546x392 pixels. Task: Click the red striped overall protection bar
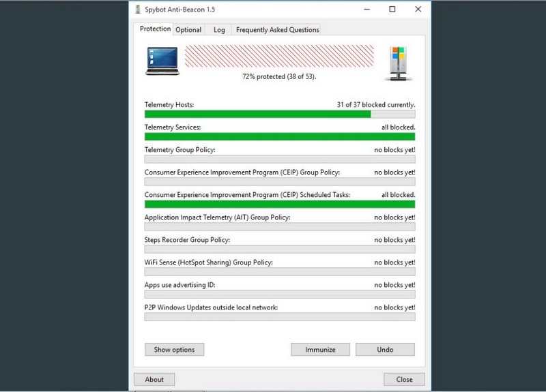(279, 56)
